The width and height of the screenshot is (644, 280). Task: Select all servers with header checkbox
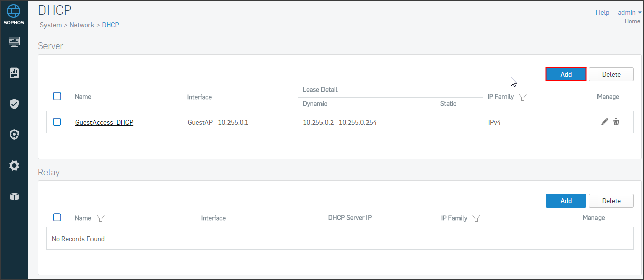[57, 96]
